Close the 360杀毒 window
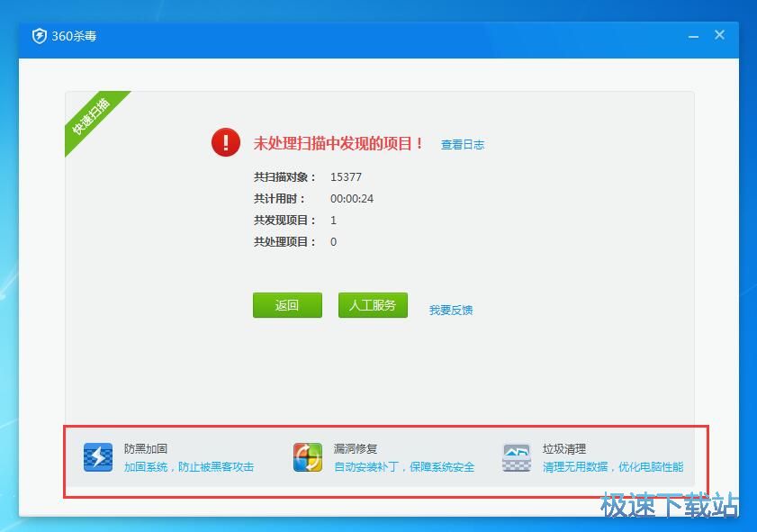 (719, 35)
